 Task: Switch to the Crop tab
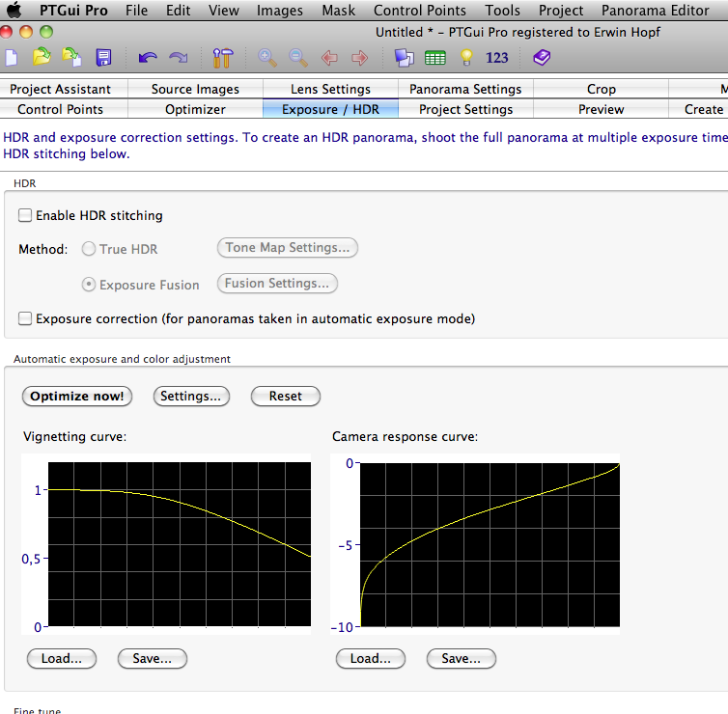[602, 89]
